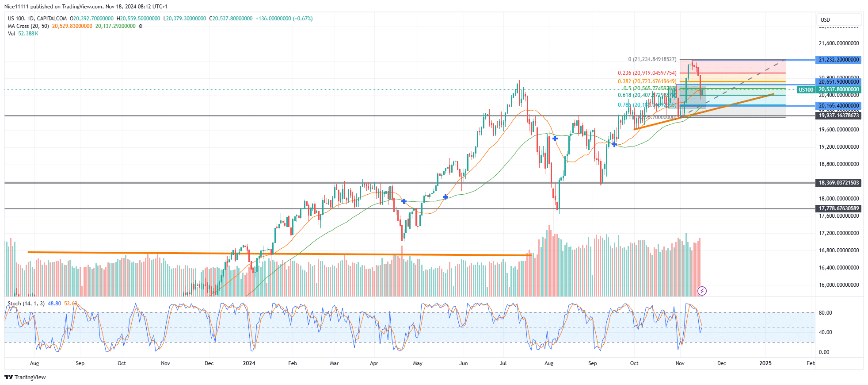Viewport: 868px width, 385px height.
Task: Click the US100 symbol tag on price scale
Action: (806, 90)
